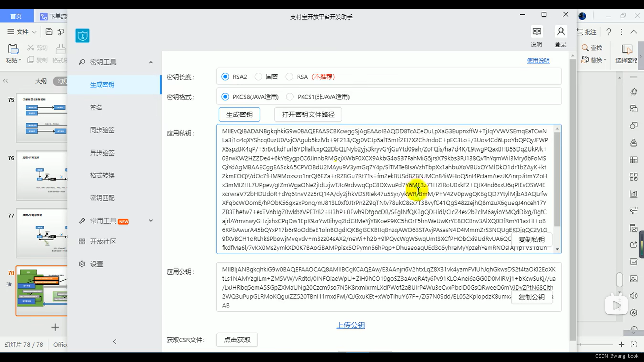
Task: Click the WPS zoom in plus icon
Action: (621, 344)
